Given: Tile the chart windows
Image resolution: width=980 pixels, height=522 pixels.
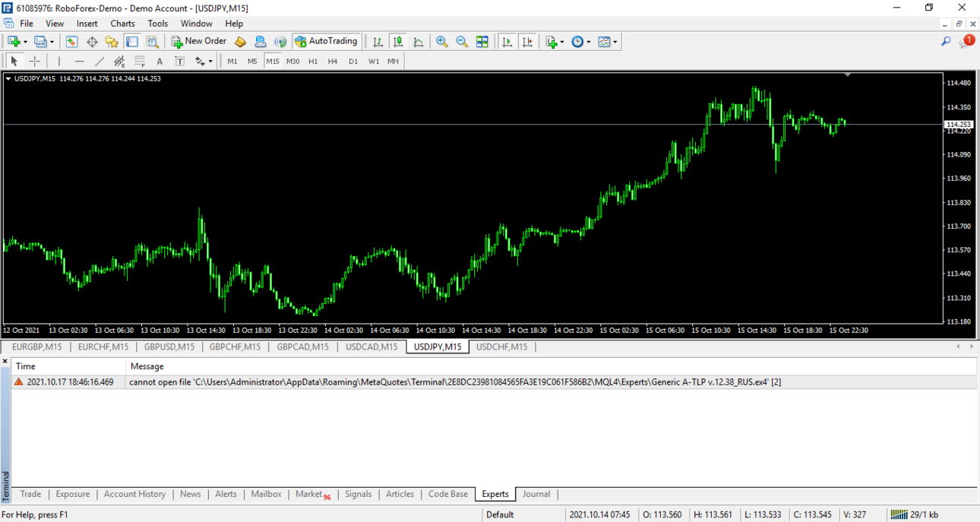Looking at the screenshot, I should tap(482, 42).
